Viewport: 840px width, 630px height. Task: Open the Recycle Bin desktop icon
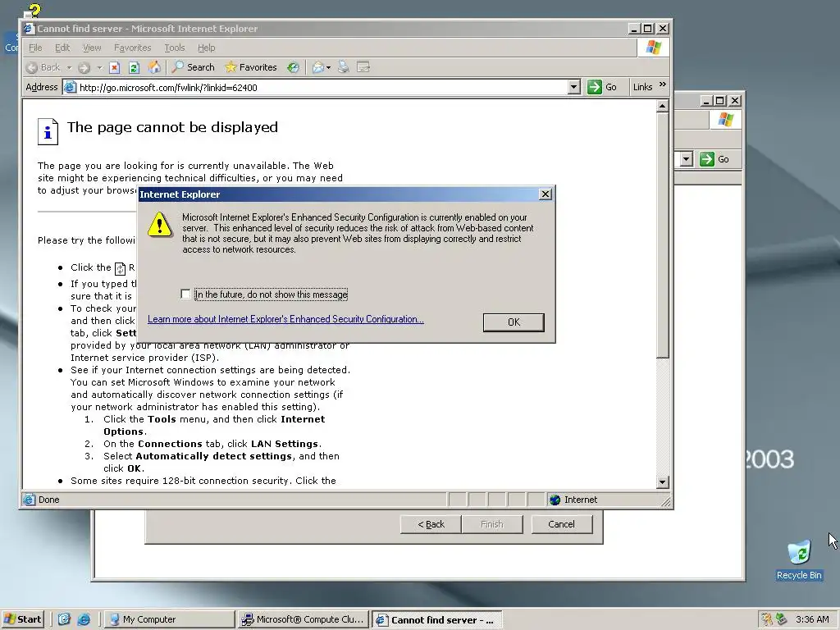(799, 560)
